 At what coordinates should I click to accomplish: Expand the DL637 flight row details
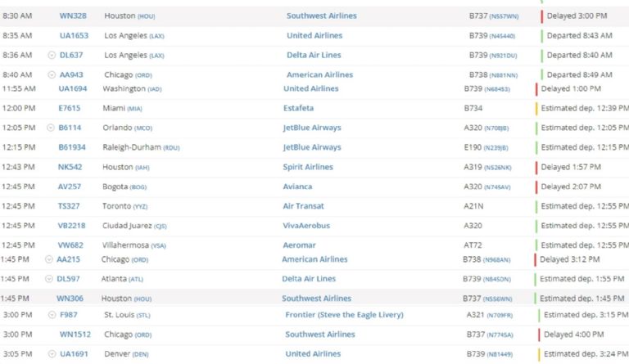(52, 56)
